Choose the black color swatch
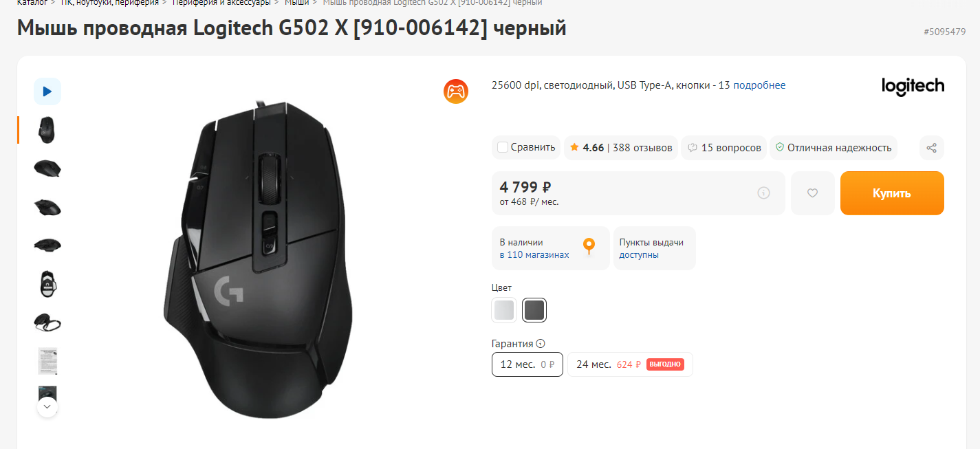Viewport: 980px width, 449px height. [x=534, y=311]
